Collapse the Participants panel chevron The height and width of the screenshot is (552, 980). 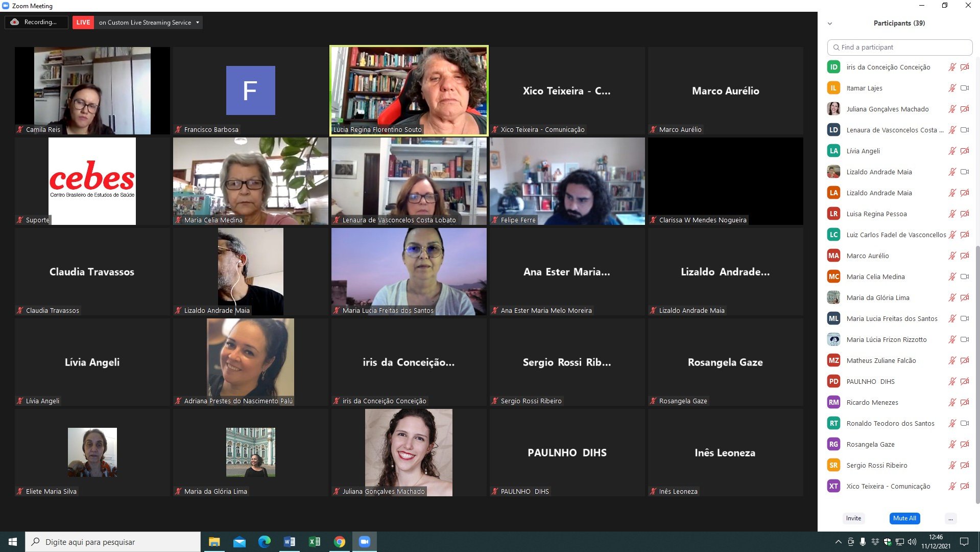pos(830,24)
